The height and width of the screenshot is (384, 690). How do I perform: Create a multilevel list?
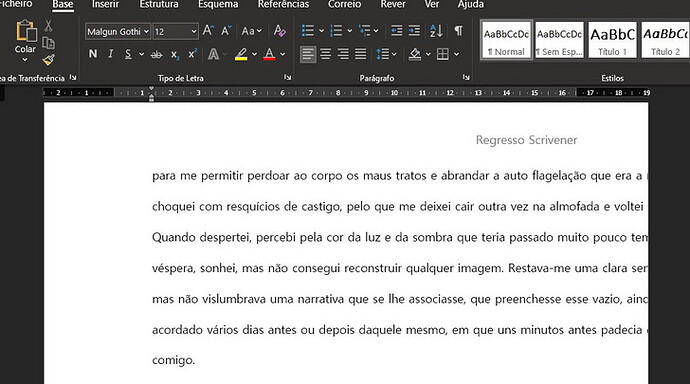tap(364, 31)
